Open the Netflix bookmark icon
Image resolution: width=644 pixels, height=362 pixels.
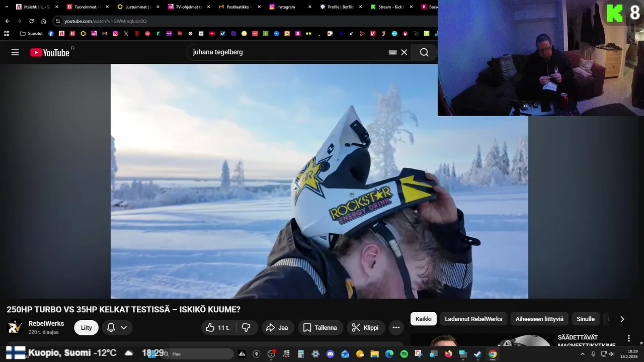(137, 34)
